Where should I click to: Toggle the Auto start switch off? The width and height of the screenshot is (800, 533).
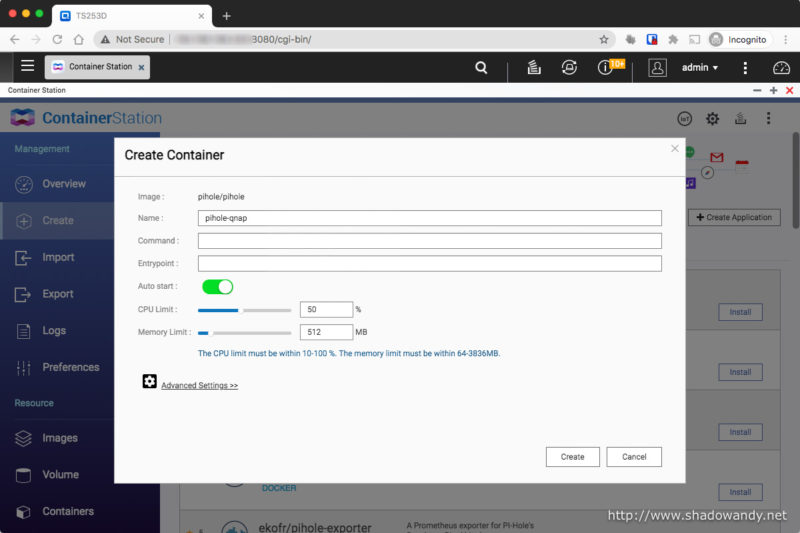point(217,287)
